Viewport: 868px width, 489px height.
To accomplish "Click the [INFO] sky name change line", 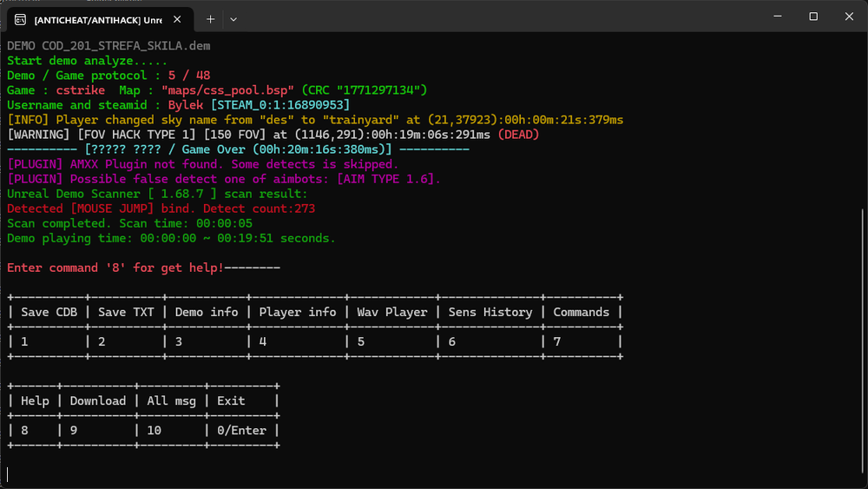I will [x=315, y=120].
